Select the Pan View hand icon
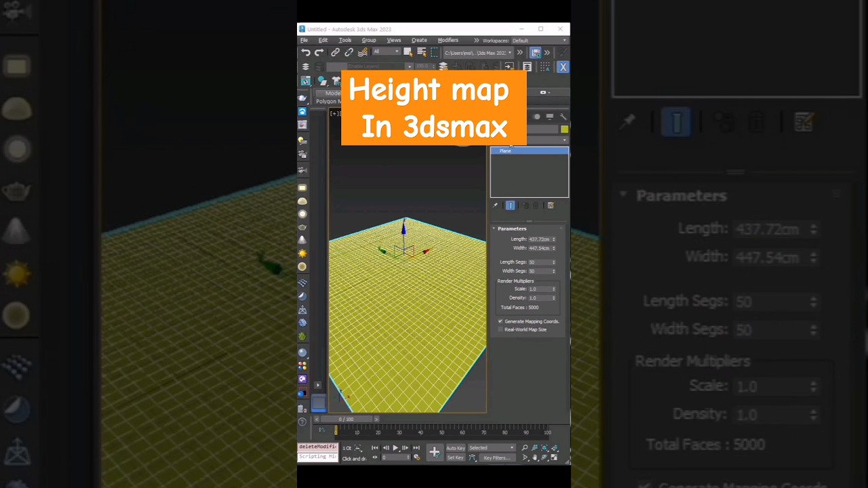This screenshot has width=868, height=488. point(535,457)
